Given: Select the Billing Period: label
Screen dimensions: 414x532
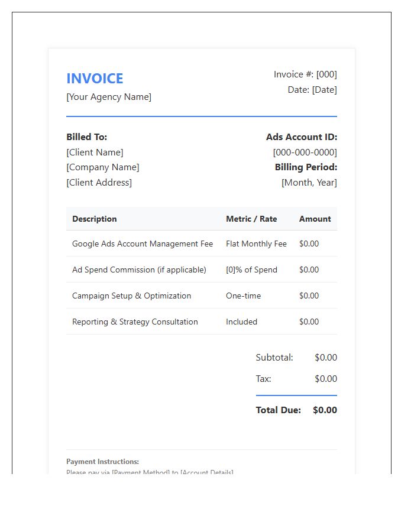Looking at the screenshot, I should tap(306, 167).
